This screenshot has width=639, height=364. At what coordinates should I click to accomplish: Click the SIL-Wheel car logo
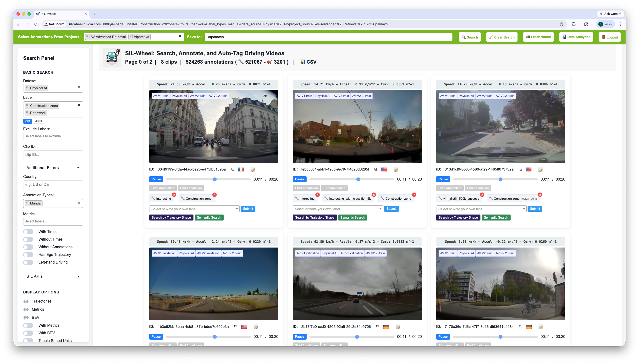tap(112, 57)
